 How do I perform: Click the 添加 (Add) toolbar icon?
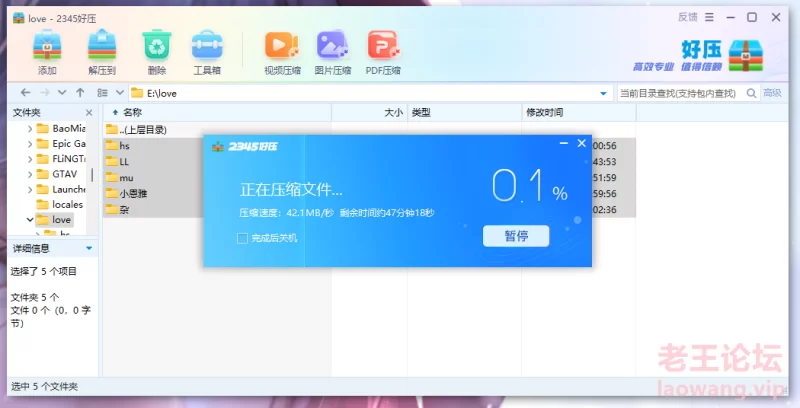(47, 52)
